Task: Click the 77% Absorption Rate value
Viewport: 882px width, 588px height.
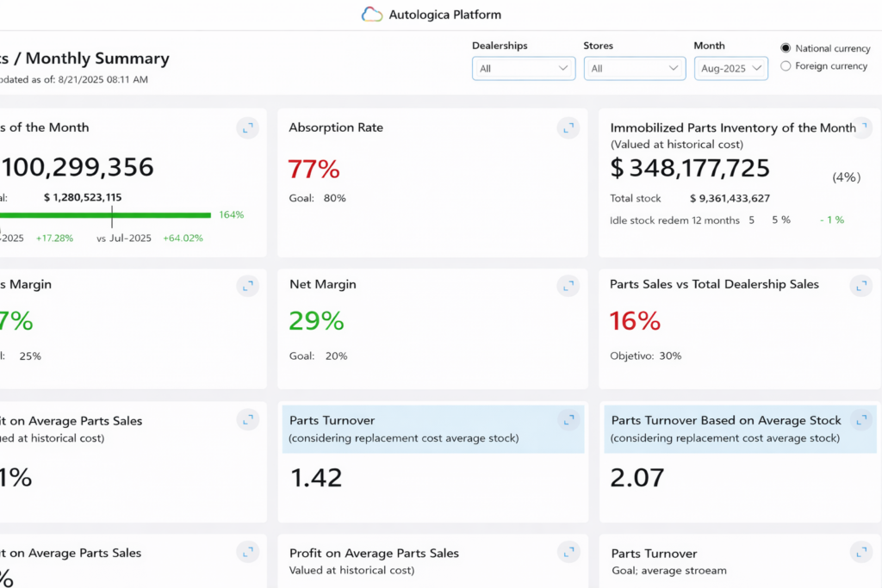Action: tap(314, 169)
